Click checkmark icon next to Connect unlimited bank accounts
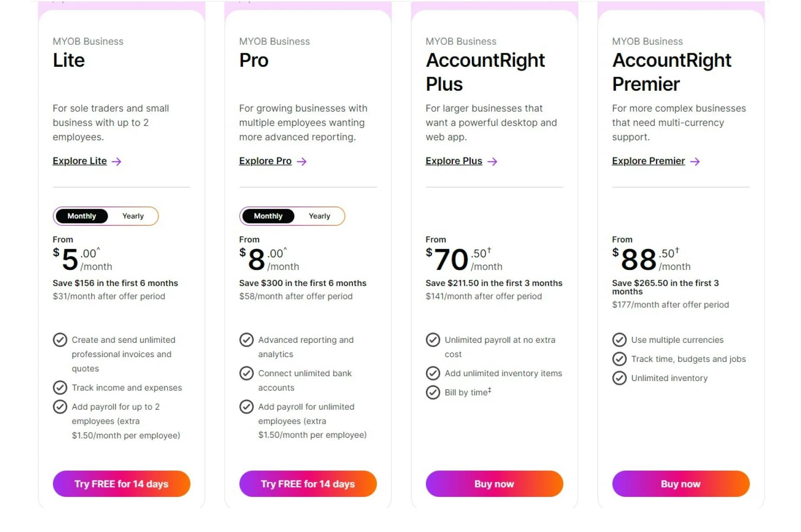Viewport: 801px width, 532px height. pos(247,373)
